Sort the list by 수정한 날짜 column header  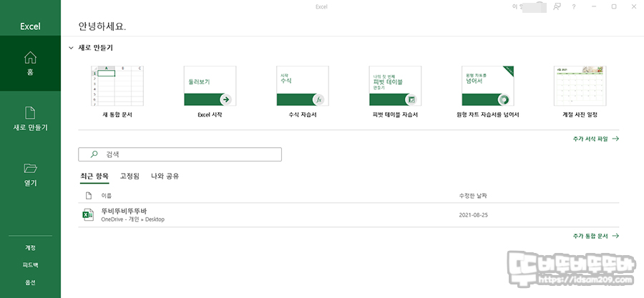(x=473, y=196)
